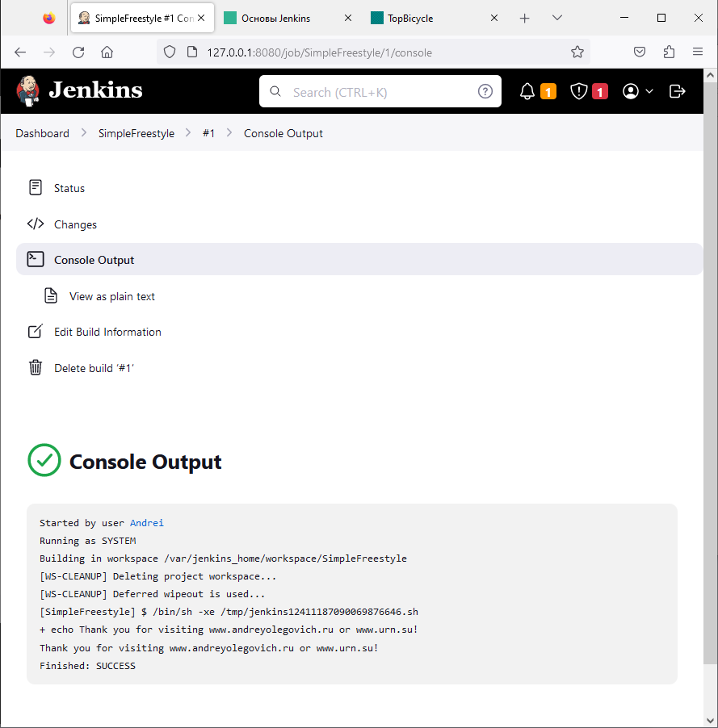The width and height of the screenshot is (718, 728).
Task: Open the Firefox hamburger application menu
Action: [698, 52]
